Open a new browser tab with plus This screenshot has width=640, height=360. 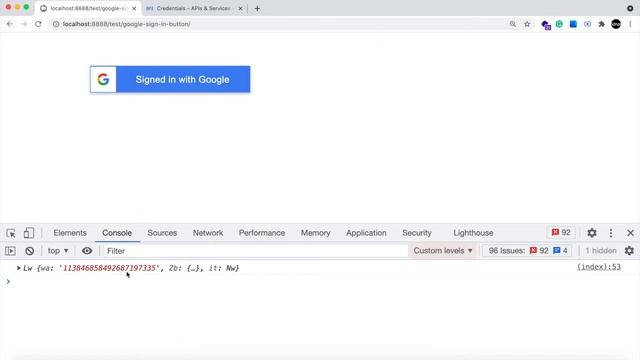point(257,8)
